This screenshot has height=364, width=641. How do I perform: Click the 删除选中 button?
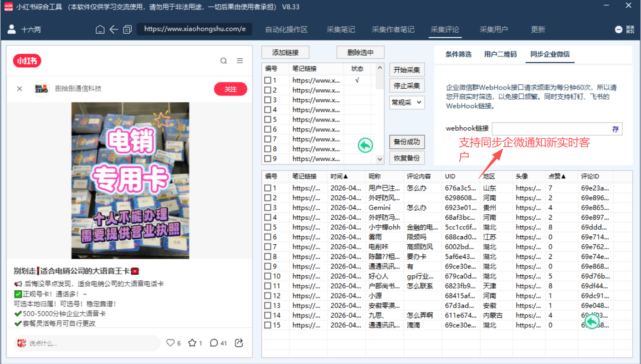[x=360, y=52]
